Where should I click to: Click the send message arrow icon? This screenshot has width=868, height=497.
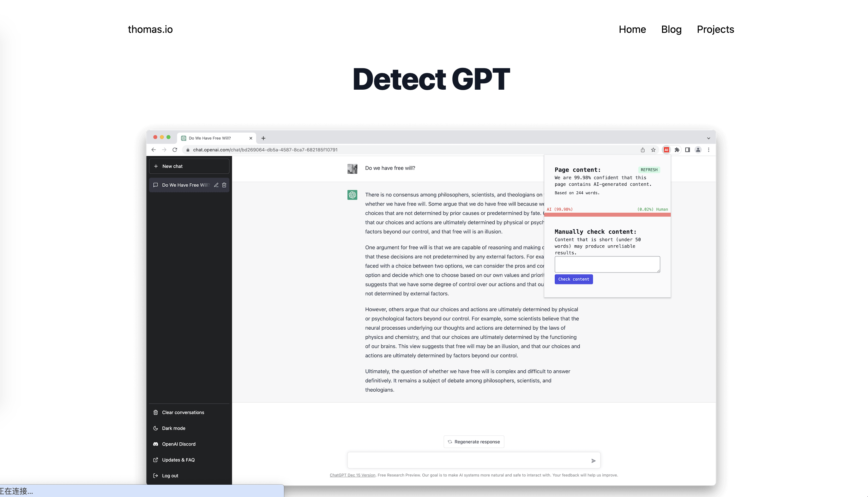tap(594, 461)
